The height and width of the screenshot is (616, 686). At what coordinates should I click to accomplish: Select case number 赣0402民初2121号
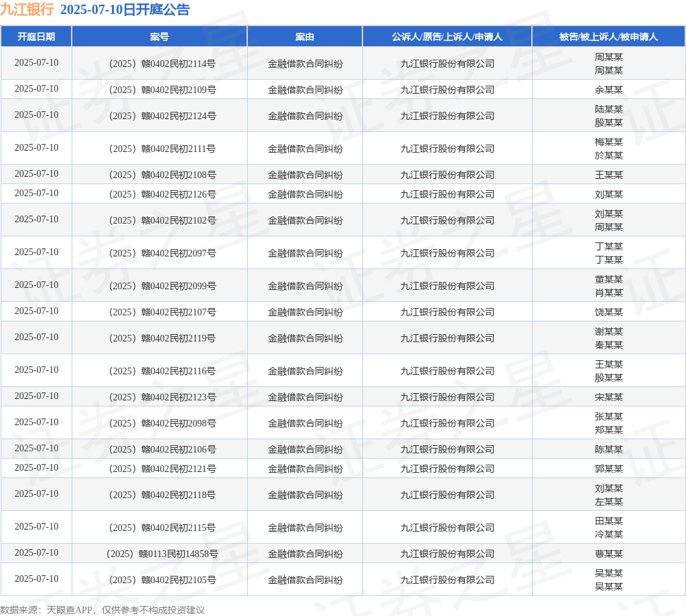click(x=162, y=469)
